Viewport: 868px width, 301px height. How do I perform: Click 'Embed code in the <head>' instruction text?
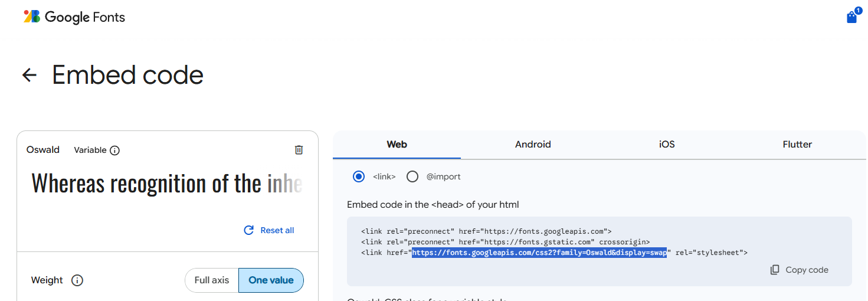point(433,205)
